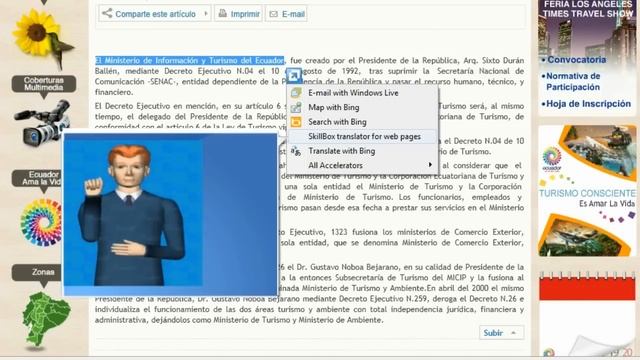Click the printer icon next to Imprimir
The height and width of the screenshot is (360, 640).
222,13
